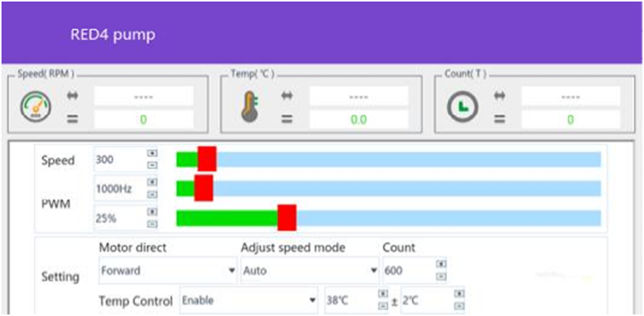644x316 pixels.
Task: Increase the Speed value with up stepper
Action: pos(152,155)
